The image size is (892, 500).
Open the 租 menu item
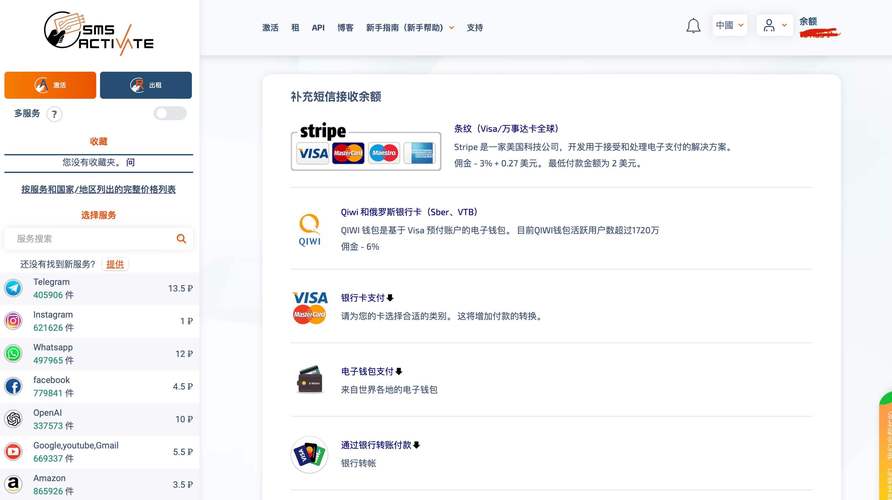(x=295, y=27)
